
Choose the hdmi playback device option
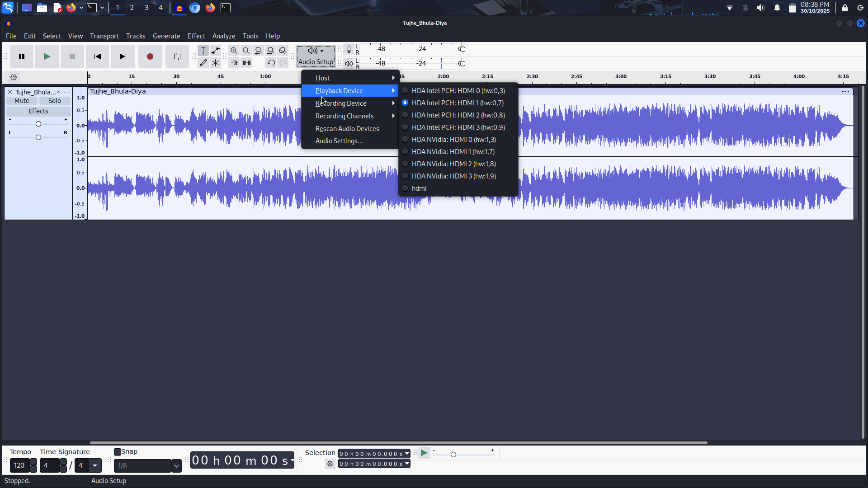click(x=419, y=188)
